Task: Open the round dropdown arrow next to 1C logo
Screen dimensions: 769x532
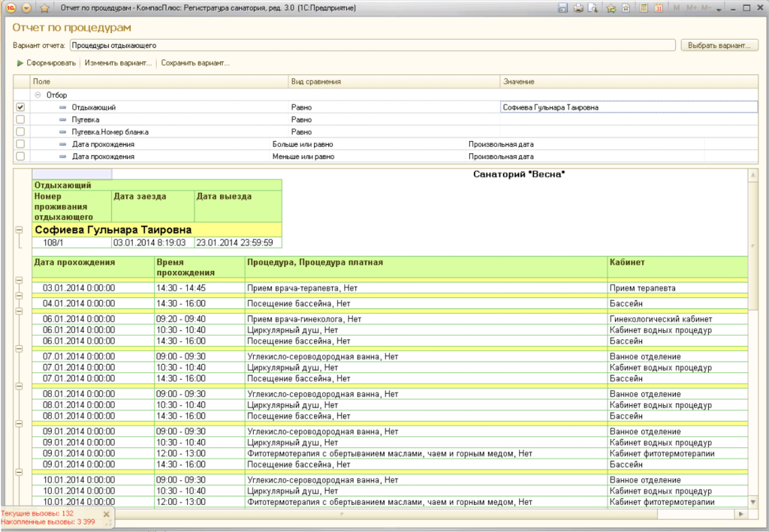Action: [x=27, y=8]
